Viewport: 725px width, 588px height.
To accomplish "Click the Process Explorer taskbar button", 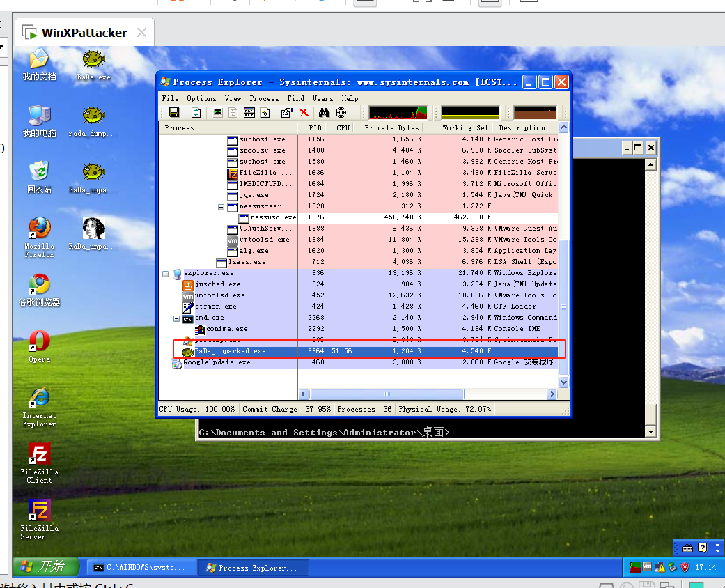I will pos(254,568).
